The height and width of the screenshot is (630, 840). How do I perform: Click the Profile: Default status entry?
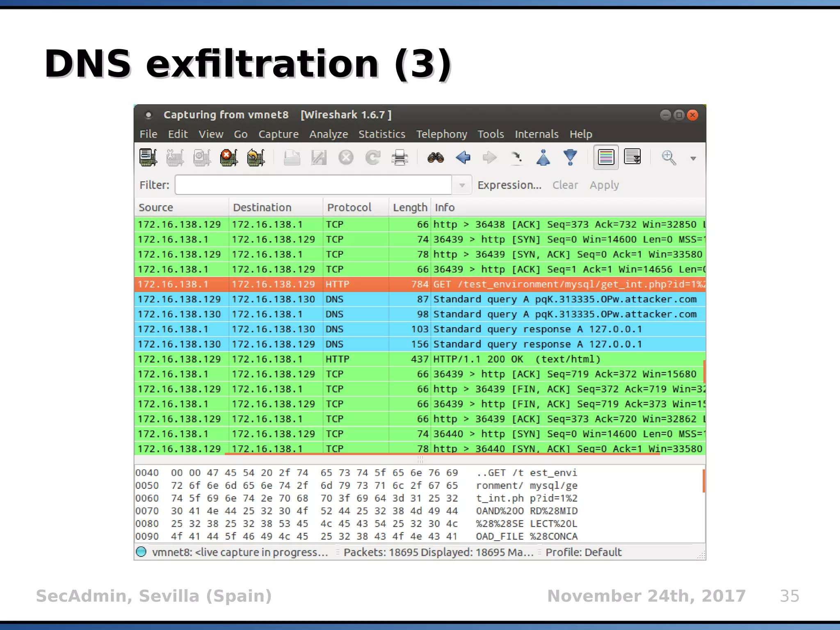(x=583, y=552)
